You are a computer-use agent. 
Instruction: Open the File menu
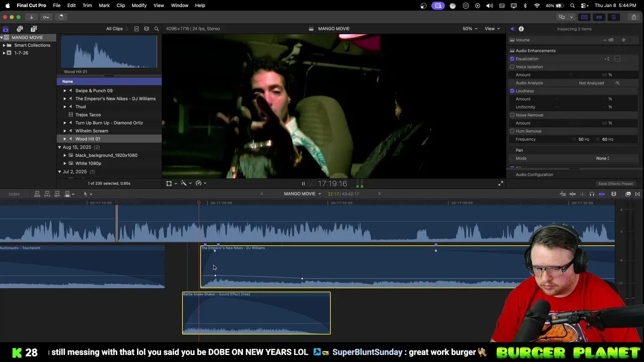56,6
